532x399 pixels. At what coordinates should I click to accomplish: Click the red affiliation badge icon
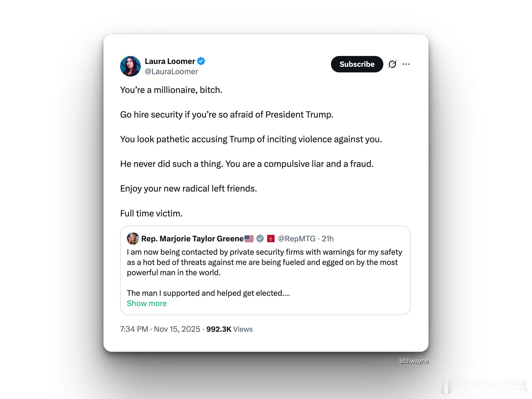click(271, 239)
